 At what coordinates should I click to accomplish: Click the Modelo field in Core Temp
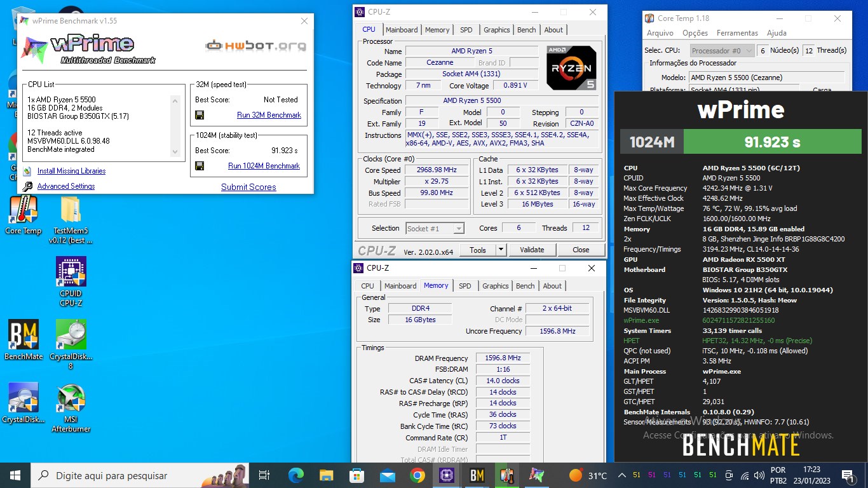point(767,78)
